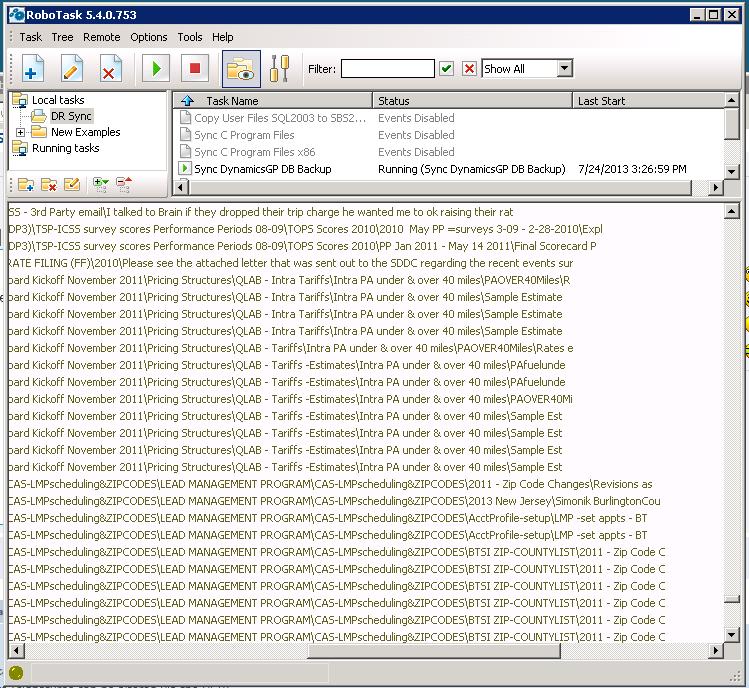Open the Show All dropdown

565,68
